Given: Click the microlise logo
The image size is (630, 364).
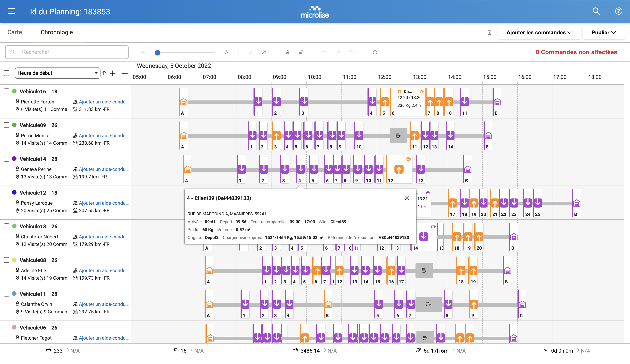Looking at the screenshot, I should point(315,11).
